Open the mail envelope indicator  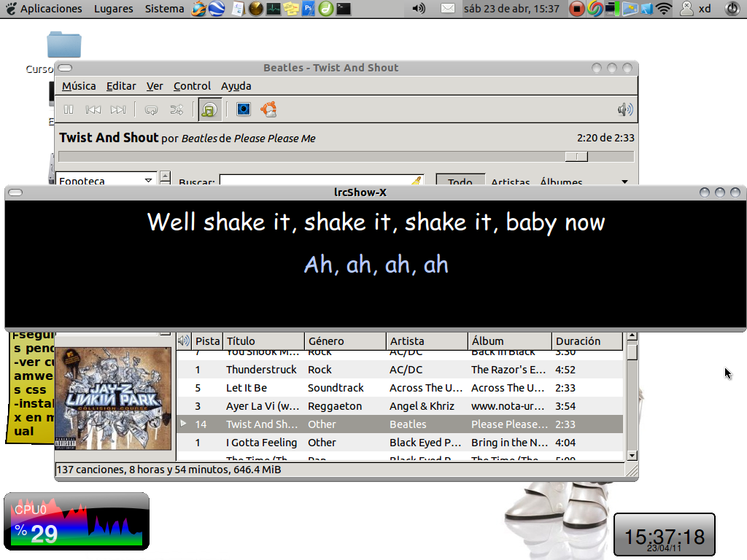pyautogui.click(x=448, y=9)
